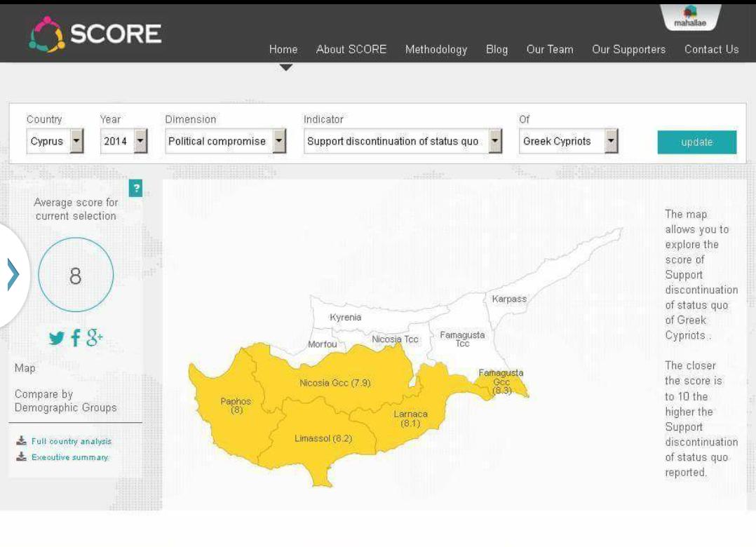
Task: Open the Blog menu item
Action: tap(497, 50)
